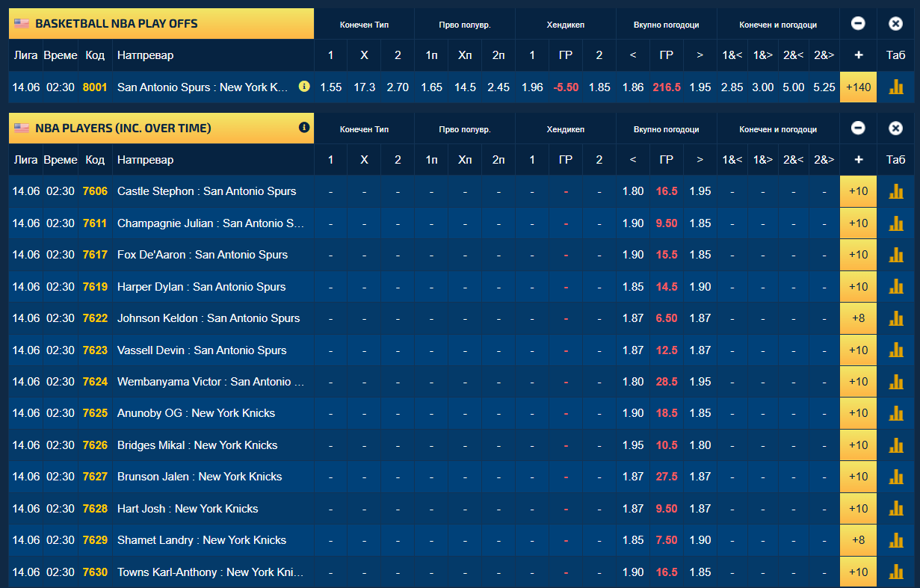
Task: Open statistics chart for Hart Josh row
Action: click(x=895, y=509)
